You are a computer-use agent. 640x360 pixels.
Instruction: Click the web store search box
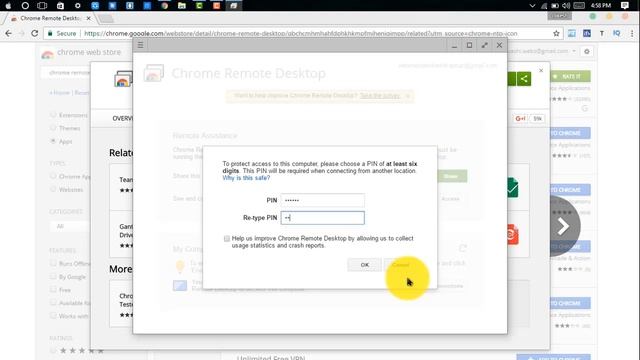click(65, 73)
